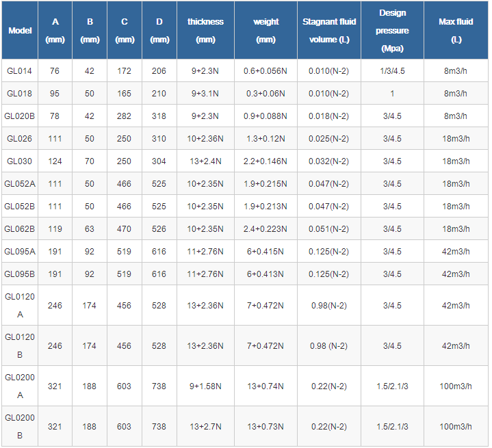Click thickness value 9+3.1N
Screen dimensions: 492x448
205,94
